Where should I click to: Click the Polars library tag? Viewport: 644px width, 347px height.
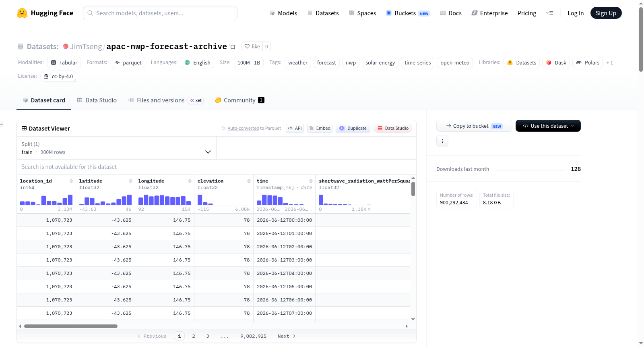coord(588,62)
